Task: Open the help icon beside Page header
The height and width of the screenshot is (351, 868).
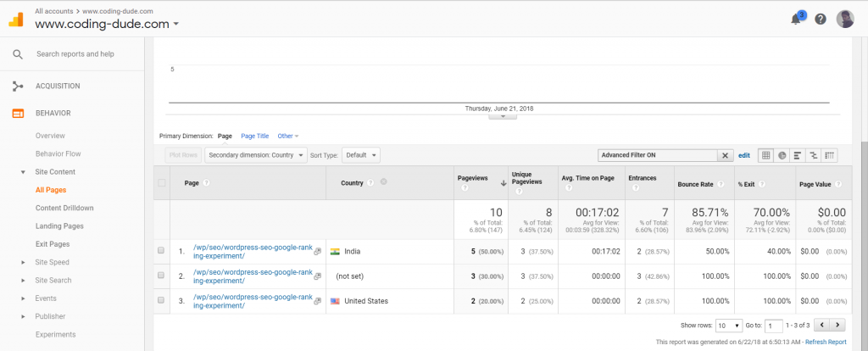Action: coord(206,182)
